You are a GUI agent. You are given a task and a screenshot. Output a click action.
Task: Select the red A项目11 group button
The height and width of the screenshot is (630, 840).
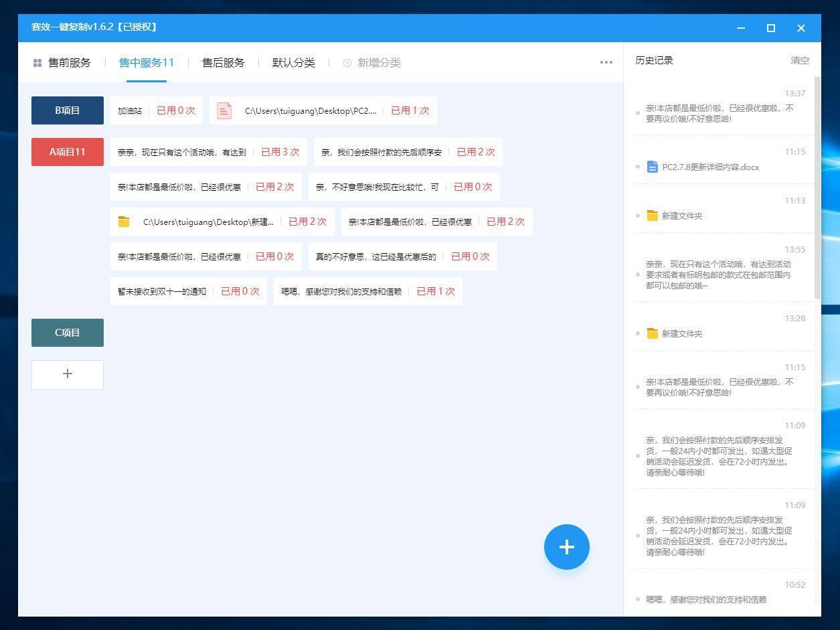(68, 152)
